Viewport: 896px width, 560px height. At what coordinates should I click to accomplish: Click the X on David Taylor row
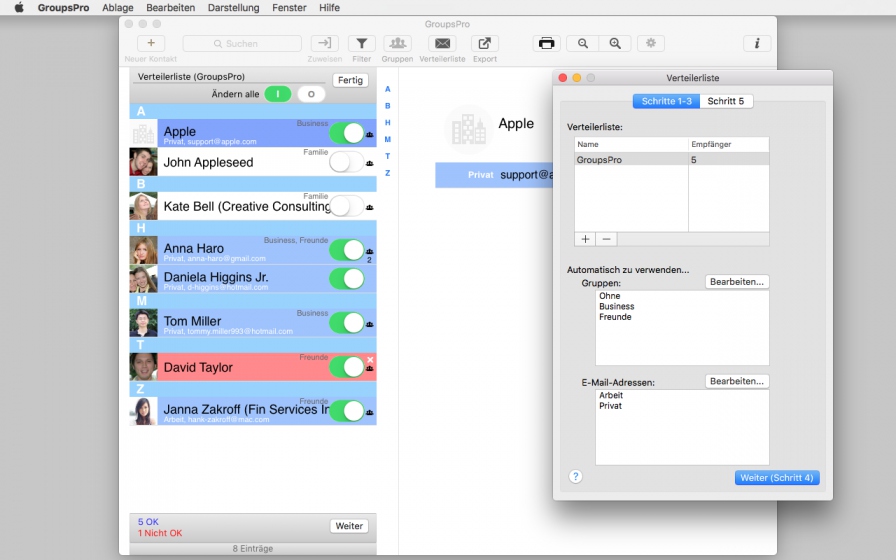click(370, 359)
